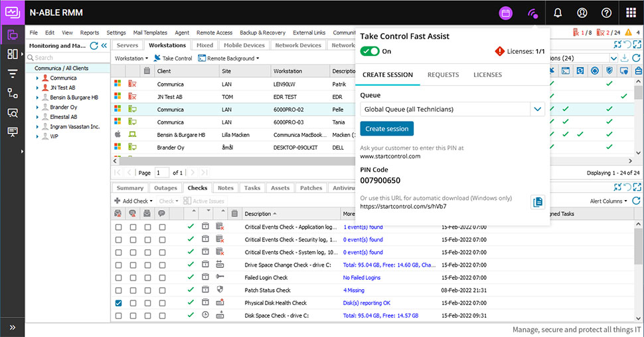
Task: Open the network topology sidebar icon
Action: (13, 93)
